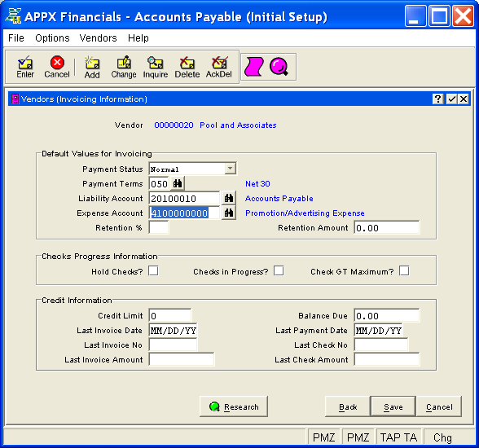Viewport: 479px width, 448px height.
Task: Click the Last Check No field
Action: pyautogui.click(x=381, y=345)
